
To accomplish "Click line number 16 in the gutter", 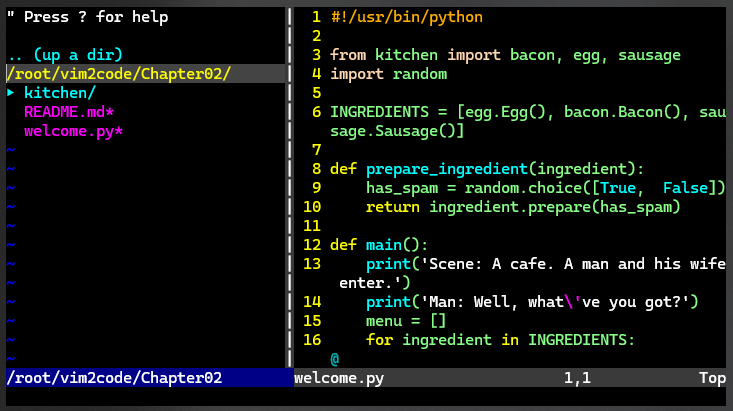I will [x=312, y=340].
